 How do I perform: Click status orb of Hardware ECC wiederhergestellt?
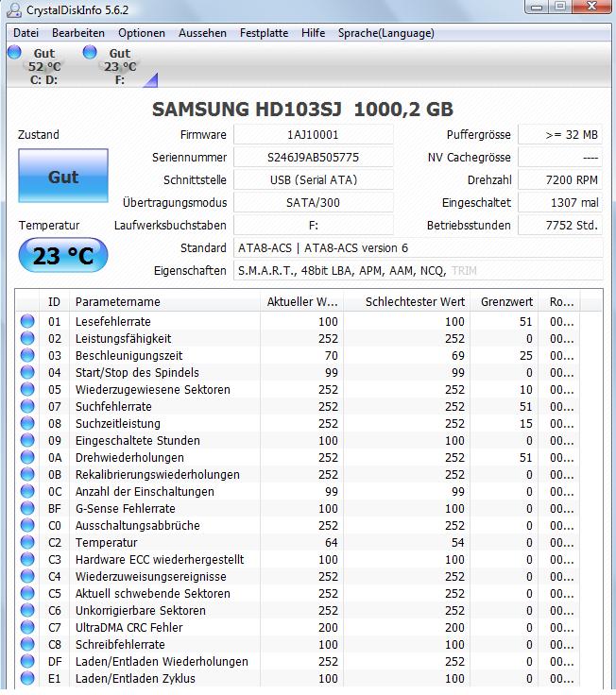pyautogui.click(x=27, y=559)
